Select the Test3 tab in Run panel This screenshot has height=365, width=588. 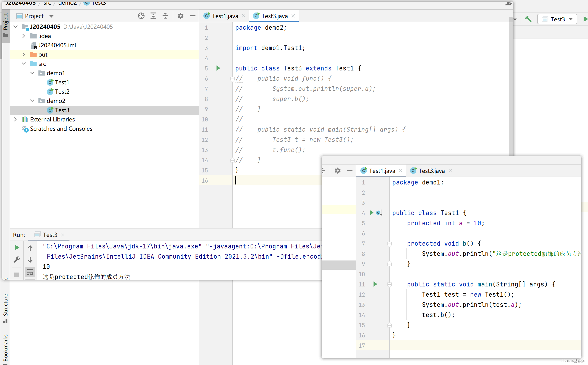pyautogui.click(x=50, y=235)
